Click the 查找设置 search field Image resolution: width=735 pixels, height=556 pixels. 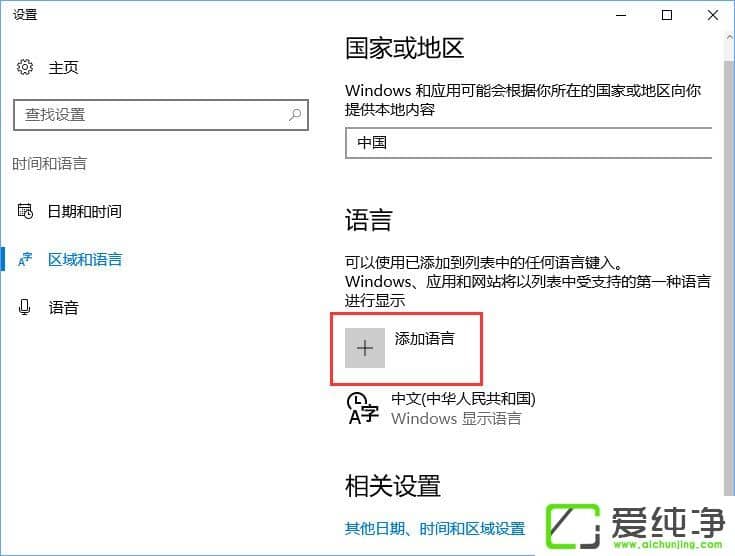(x=150, y=115)
